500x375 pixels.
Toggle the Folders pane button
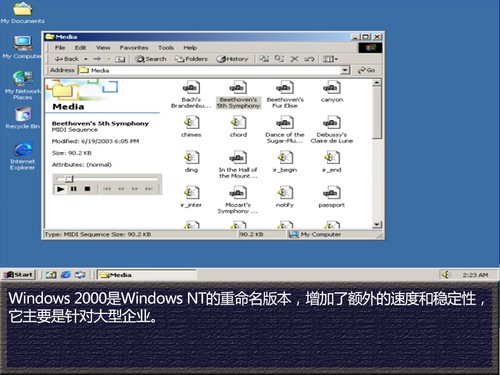coord(191,59)
